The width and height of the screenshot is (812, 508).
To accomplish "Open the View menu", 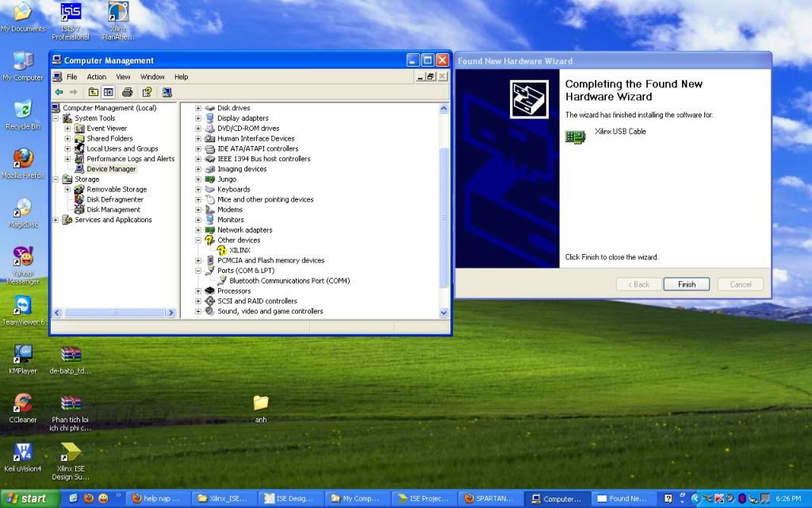I will tap(123, 77).
